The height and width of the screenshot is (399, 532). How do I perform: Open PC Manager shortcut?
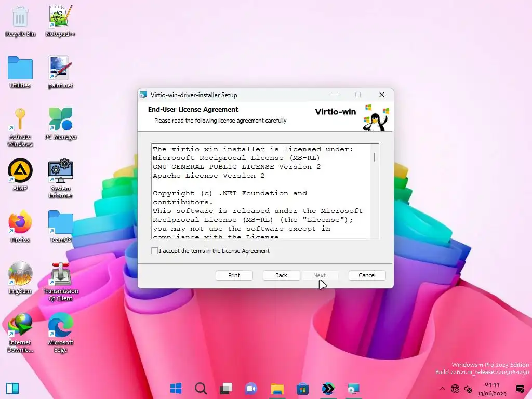pyautogui.click(x=61, y=124)
